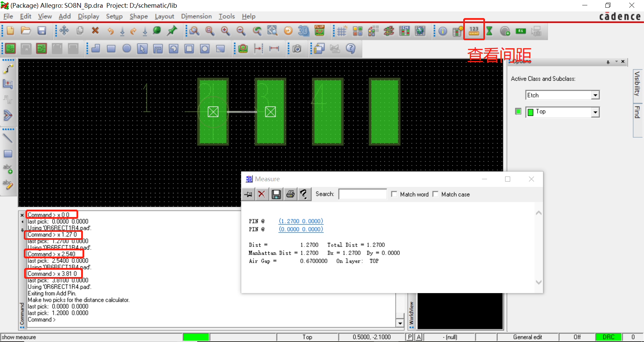
Task: Click the Show Measure ruler icon
Action: (474, 31)
